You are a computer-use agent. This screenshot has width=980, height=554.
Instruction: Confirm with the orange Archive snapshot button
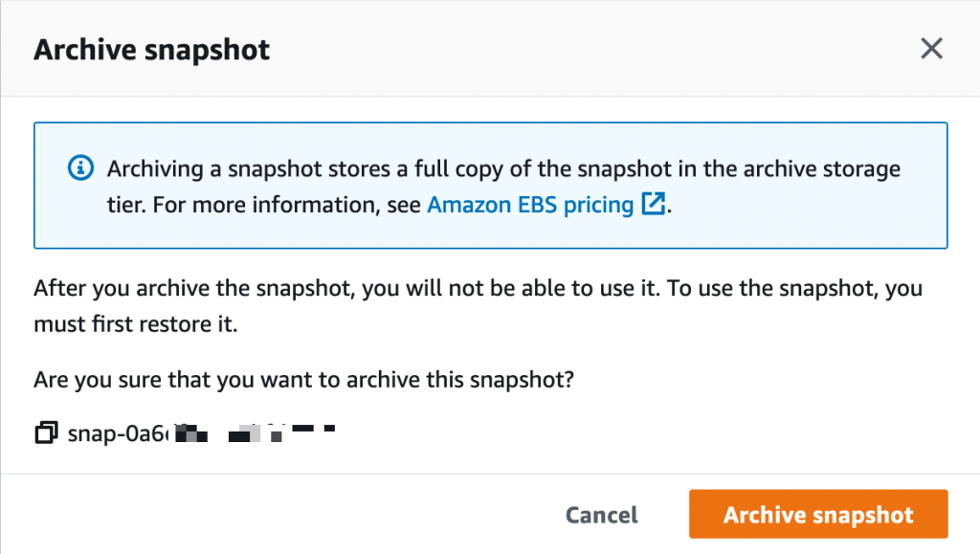tap(818, 514)
